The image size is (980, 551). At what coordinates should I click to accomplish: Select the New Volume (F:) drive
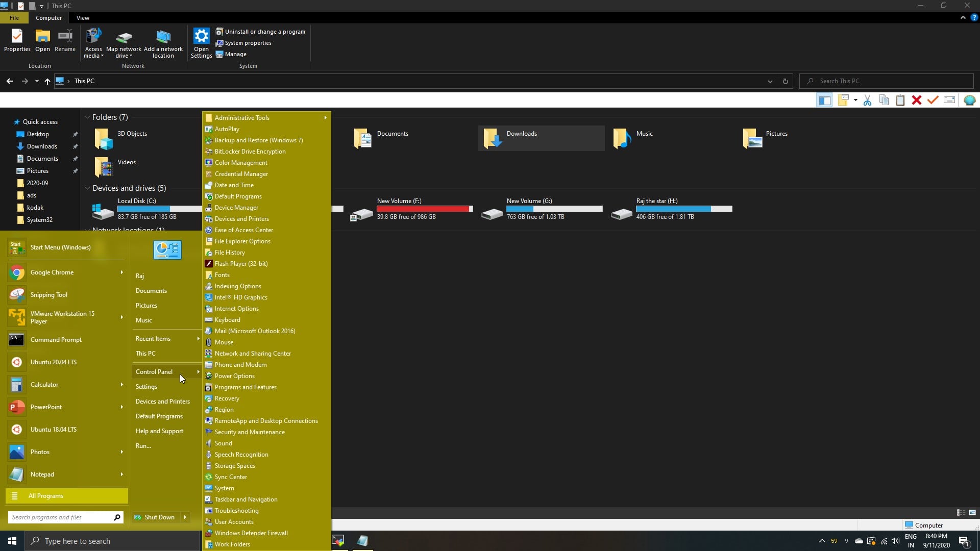click(411, 209)
